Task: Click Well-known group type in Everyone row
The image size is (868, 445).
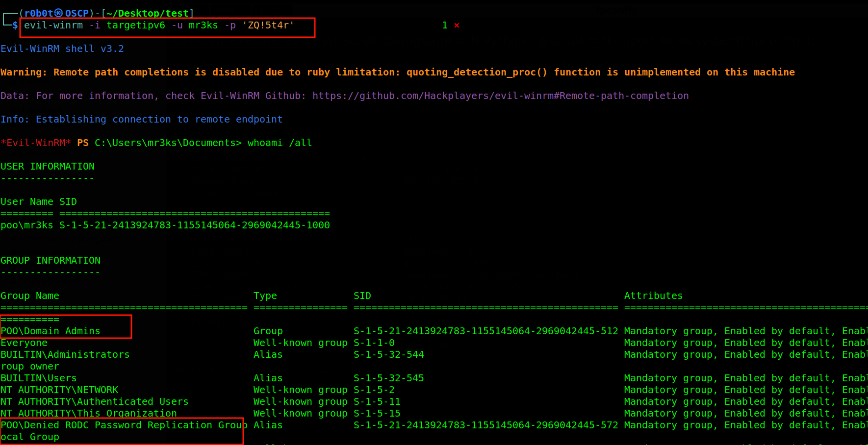Action: point(301,343)
